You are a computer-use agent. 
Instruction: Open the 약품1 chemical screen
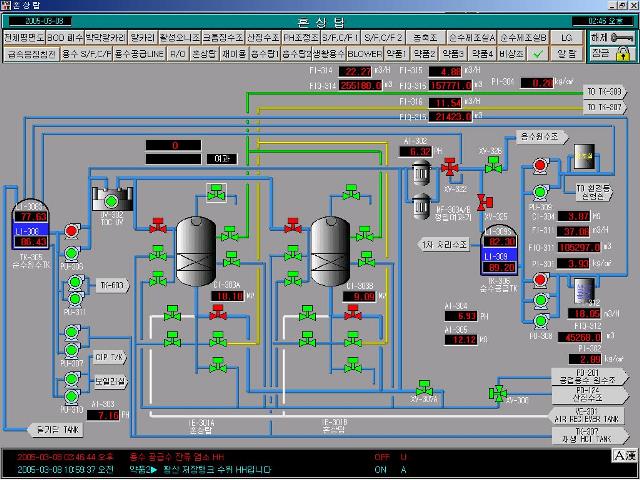[x=396, y=53]
